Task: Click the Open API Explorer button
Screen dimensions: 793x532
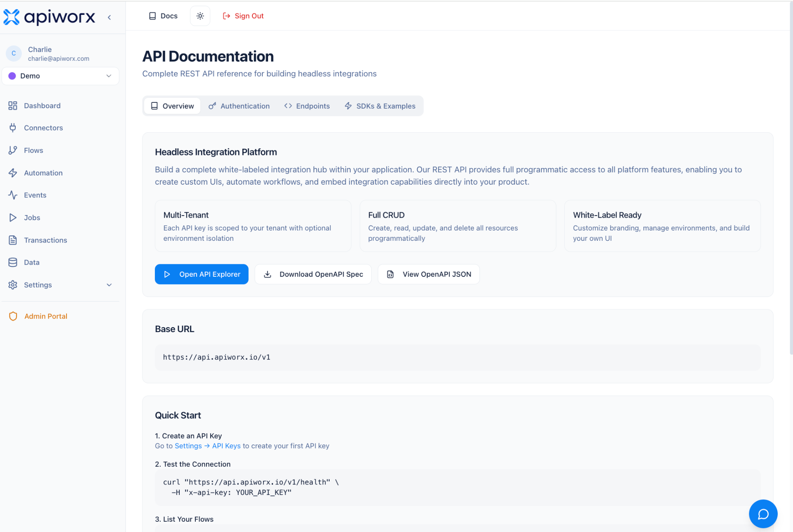Action: coord(201,274)
